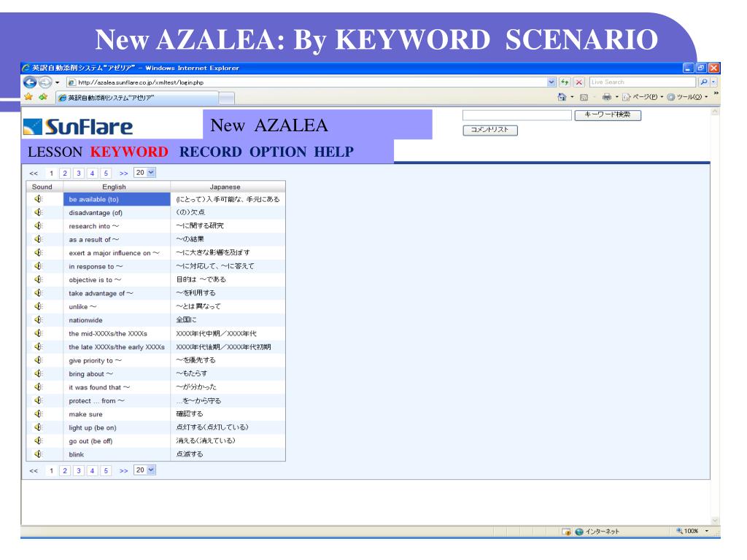Screen dimensions: 747x560
Task: Go to page 3 in top pagination
Action: [x=79, y=174]
